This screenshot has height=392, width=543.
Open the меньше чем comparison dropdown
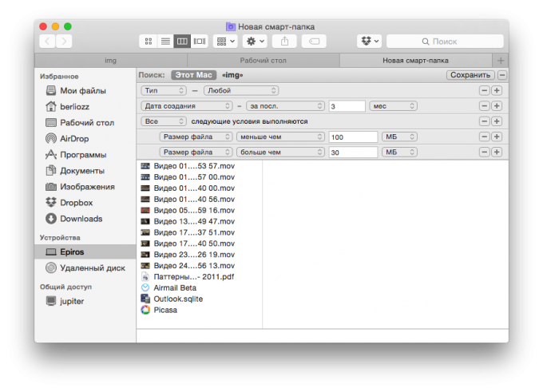(279, 137)
